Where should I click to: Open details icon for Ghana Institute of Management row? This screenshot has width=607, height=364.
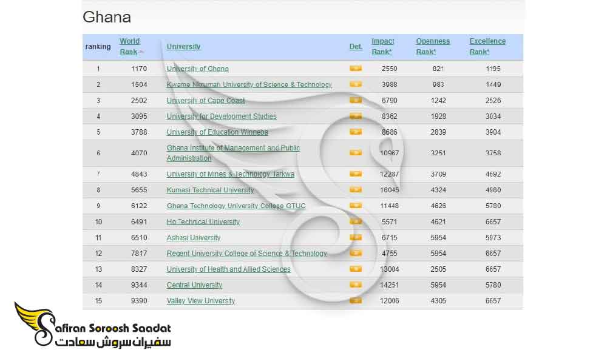pos(355,153)
